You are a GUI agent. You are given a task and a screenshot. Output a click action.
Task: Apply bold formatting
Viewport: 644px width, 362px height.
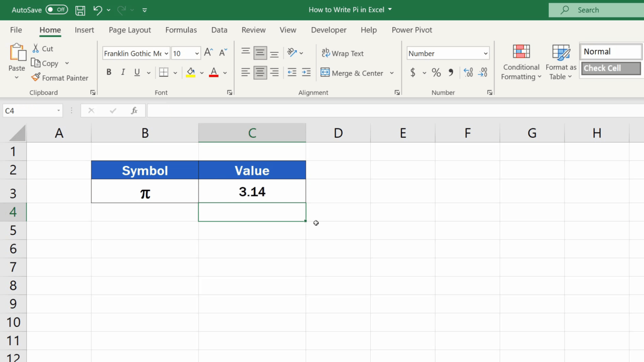click(109, 72)
